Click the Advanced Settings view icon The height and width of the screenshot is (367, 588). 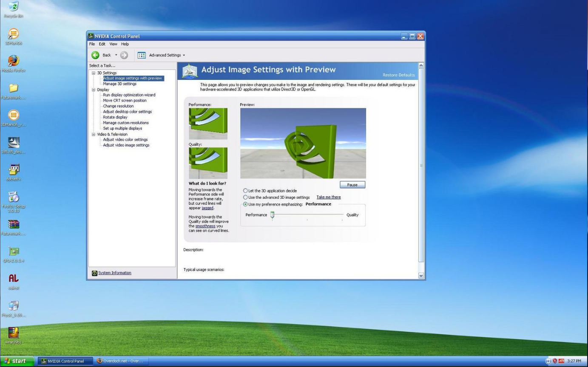pyautogui.click(x=142, y=55)
